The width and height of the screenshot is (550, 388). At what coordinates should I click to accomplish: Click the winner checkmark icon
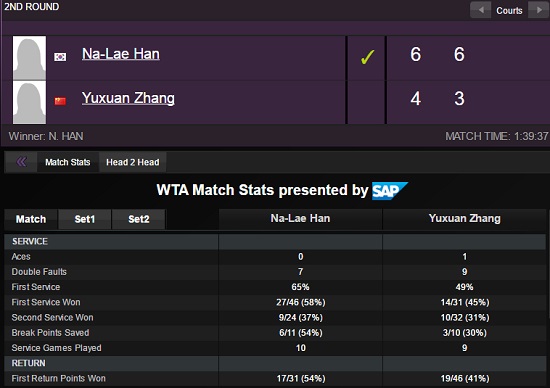[367, 57]
